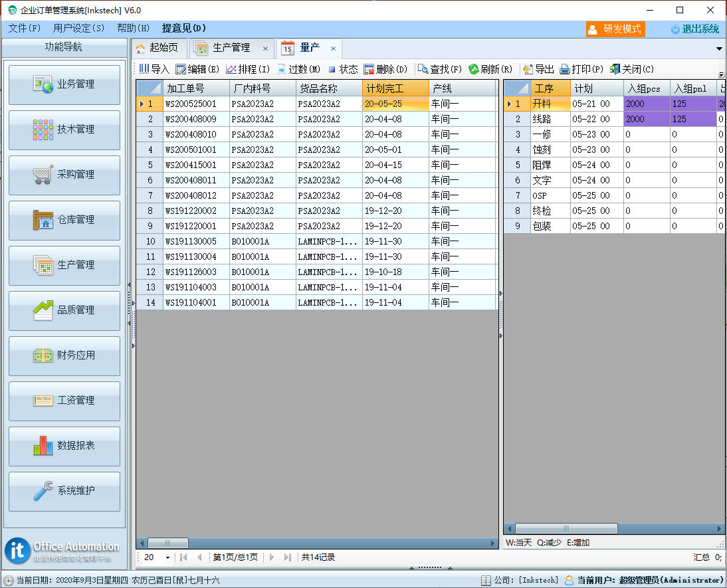
Task: Open 用户设定 menu
Action: pos(78,29)
